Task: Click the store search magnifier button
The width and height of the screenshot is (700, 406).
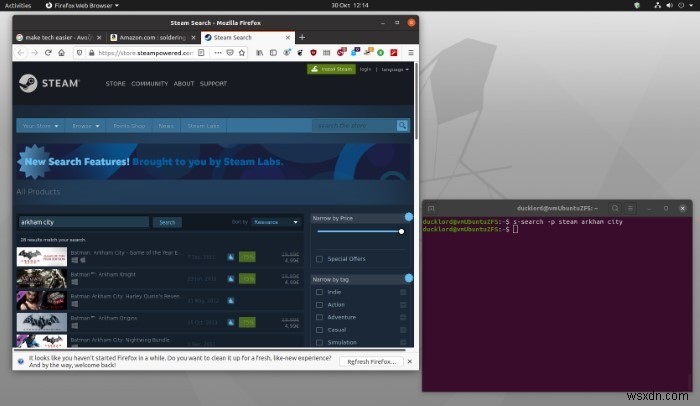Action: click(402, 126)
